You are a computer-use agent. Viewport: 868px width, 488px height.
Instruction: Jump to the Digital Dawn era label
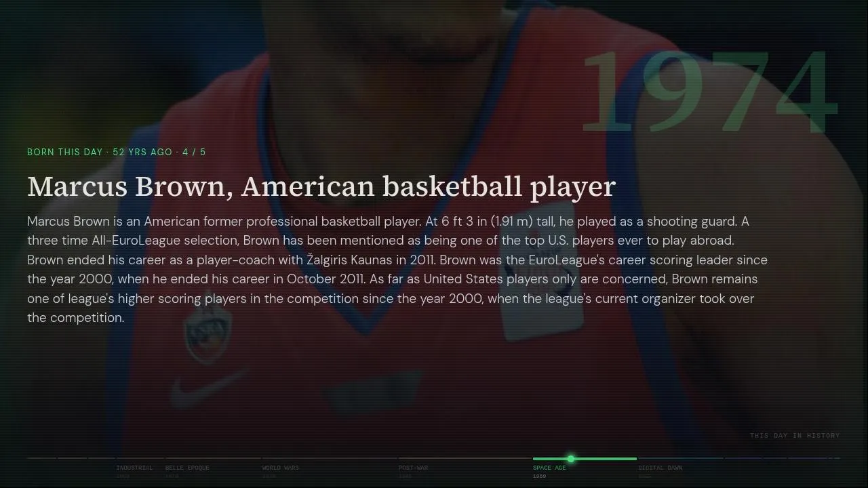(660, 468)
